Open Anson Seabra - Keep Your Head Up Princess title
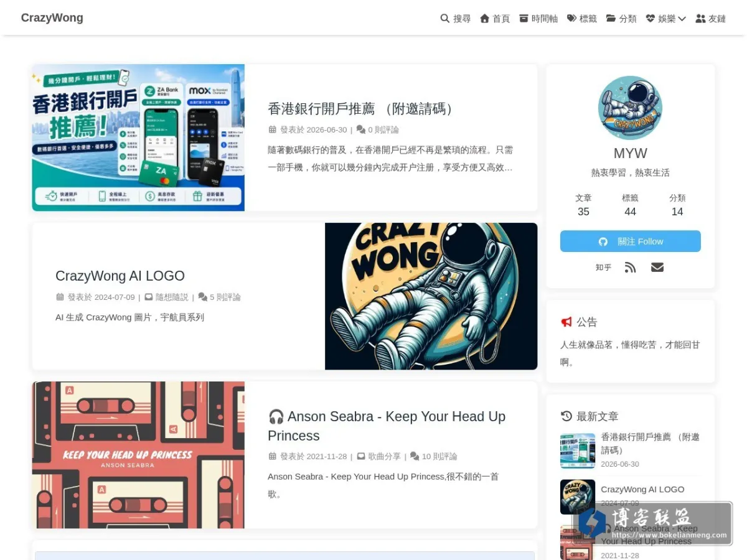The width and height of the screenshot is (747, 560). click(387, 426)
